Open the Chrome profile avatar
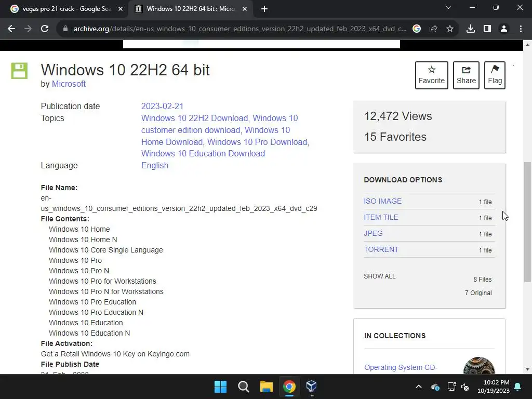532x399 pixels. click(504, 29)
